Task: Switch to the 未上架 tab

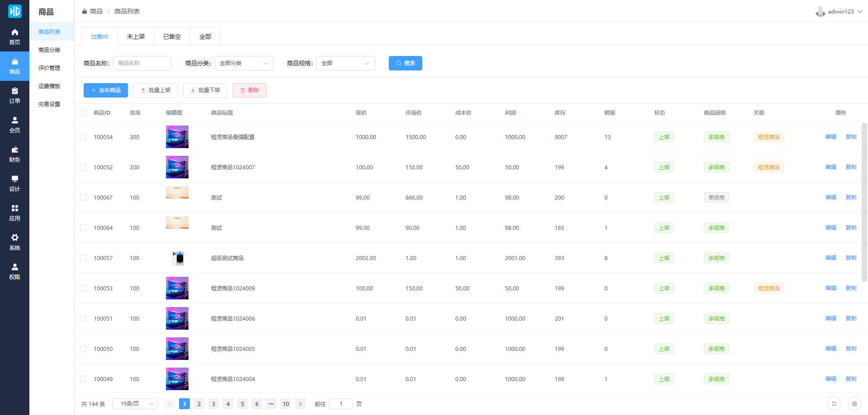Action: 136,37
